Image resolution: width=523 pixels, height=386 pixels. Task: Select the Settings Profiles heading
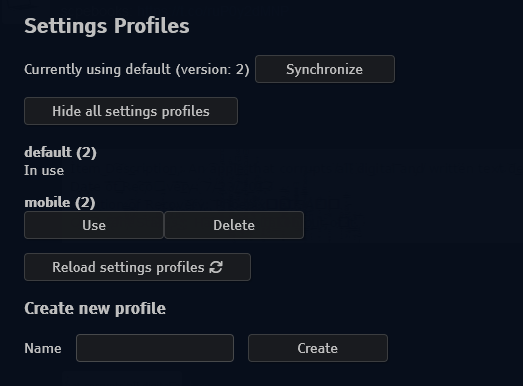pos(107,26)
